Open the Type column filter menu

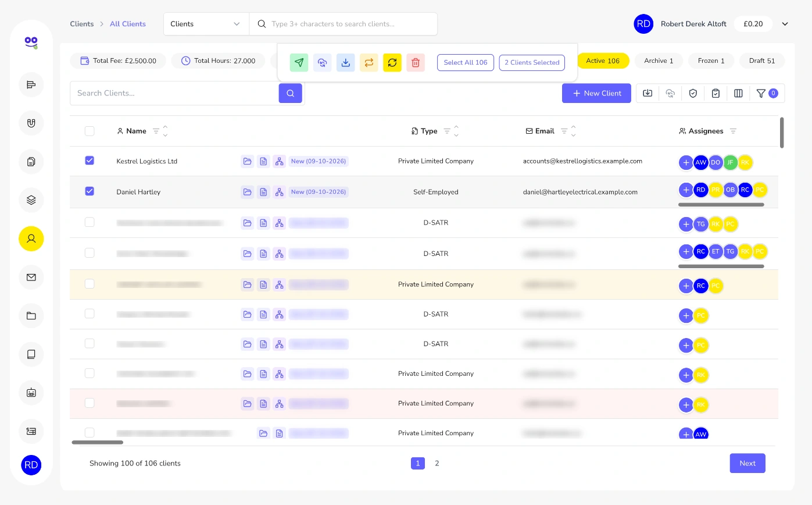[447, 131]
